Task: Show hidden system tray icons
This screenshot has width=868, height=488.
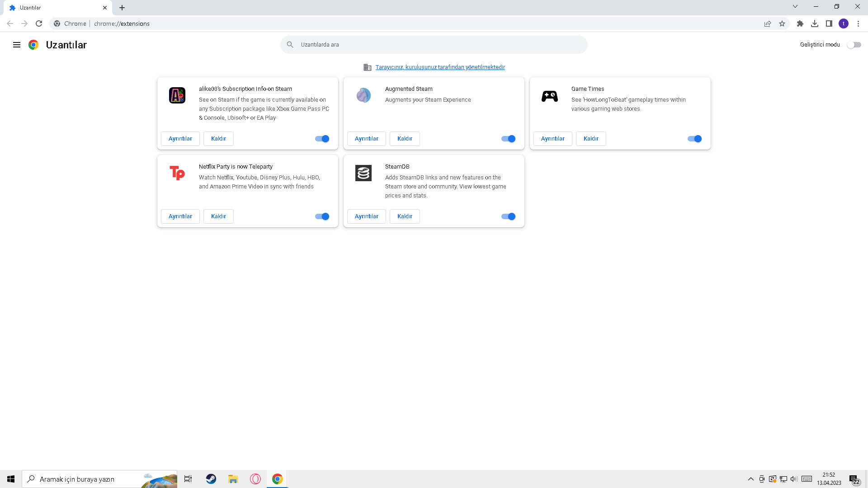Action: [x=751, y=479]
